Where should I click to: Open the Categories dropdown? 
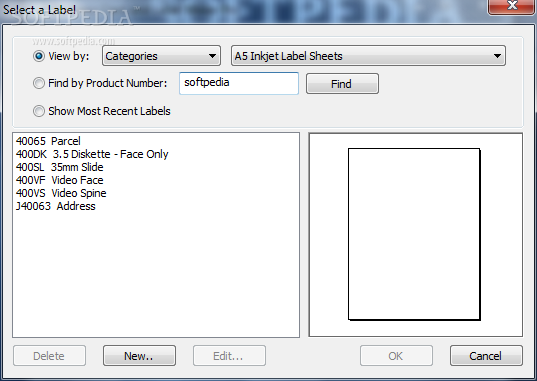tap(161, 56)
